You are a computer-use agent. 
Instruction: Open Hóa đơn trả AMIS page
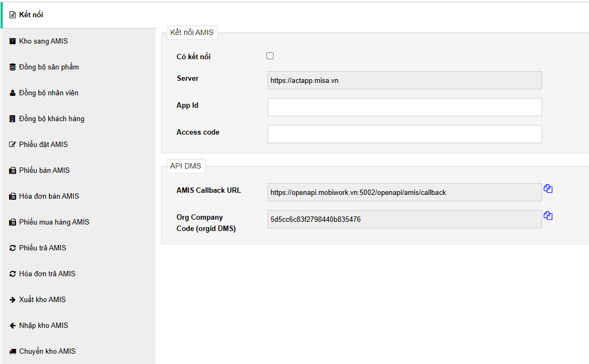coord(47,274)
